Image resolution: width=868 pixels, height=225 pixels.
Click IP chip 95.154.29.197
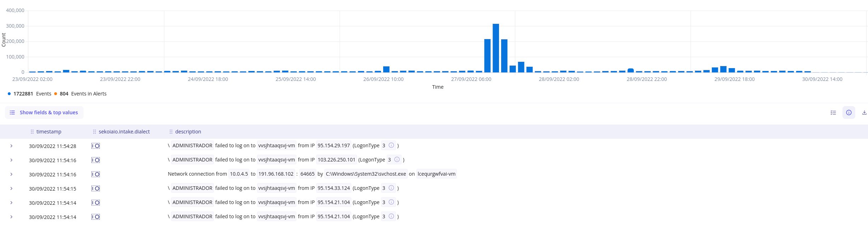click(334, 146)
